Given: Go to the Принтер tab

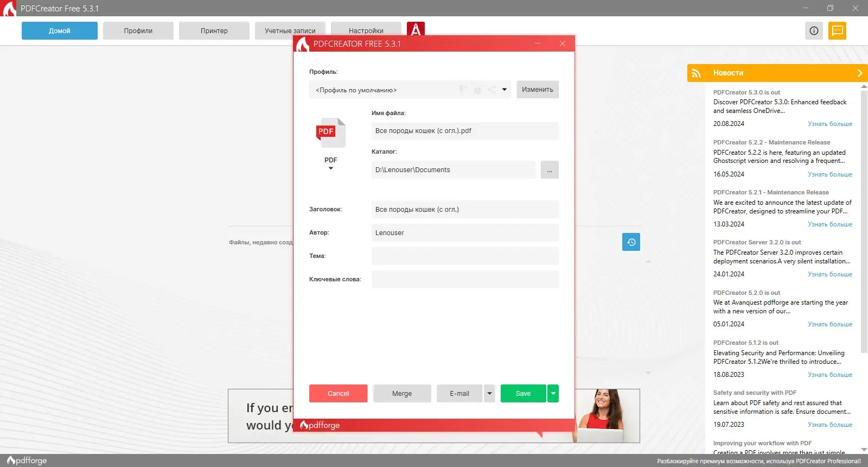Looking at the screenshot, I should tap(214, 30).
